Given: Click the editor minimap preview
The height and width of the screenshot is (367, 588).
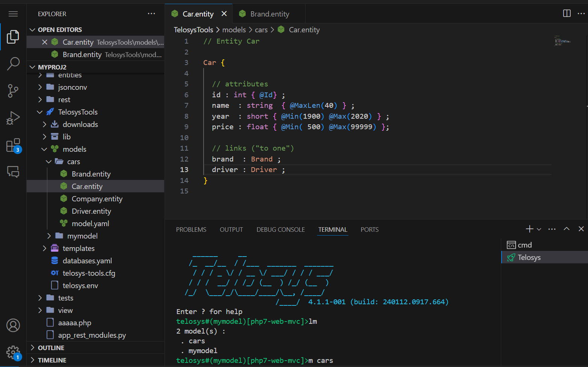Looking at the screenshot, I should coord(562,41).
